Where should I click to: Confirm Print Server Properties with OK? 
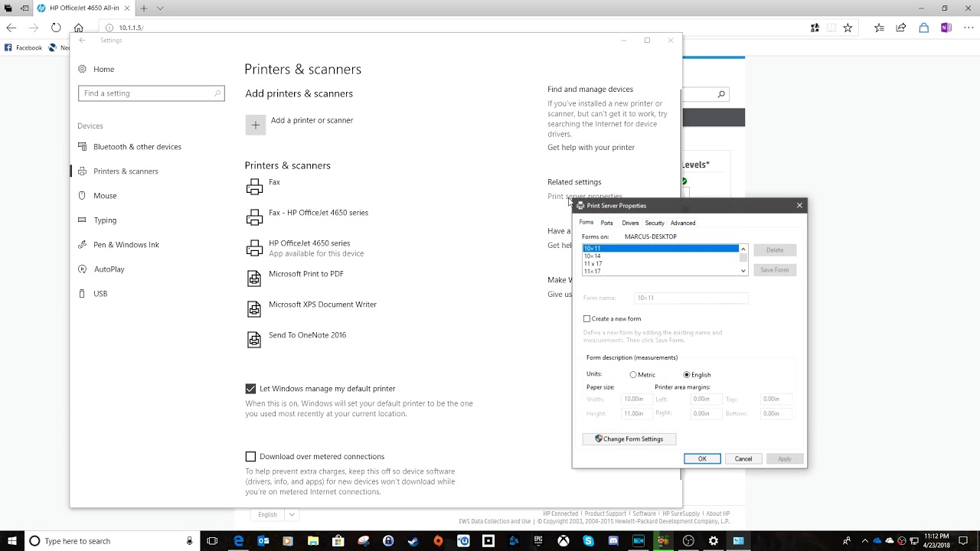point(702,459)
